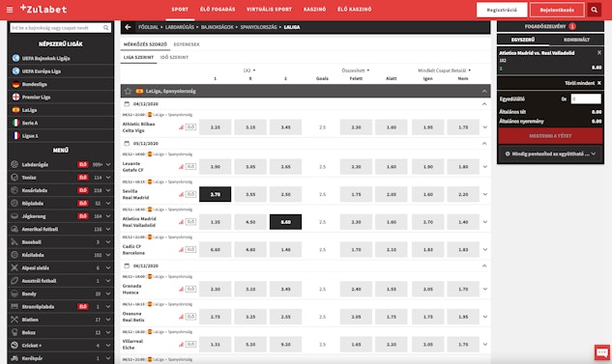Open Tenisz sport category
The width and height of the screenshot is (612, 364).
click(29, 178)
